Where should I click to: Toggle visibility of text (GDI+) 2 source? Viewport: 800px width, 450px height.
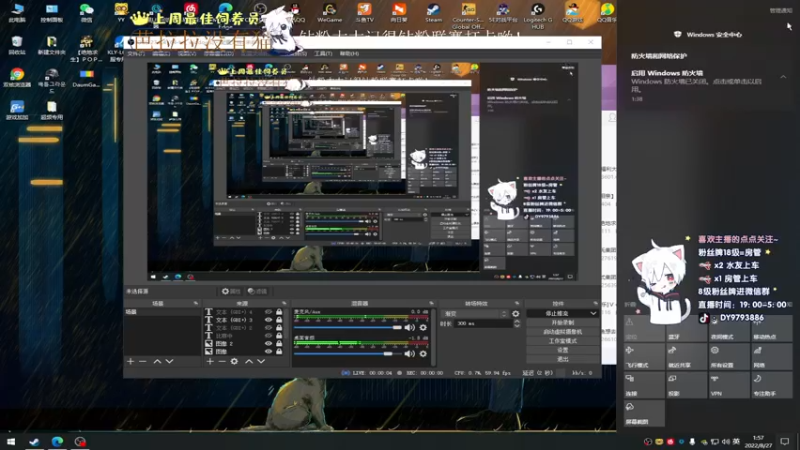[268, 328]
